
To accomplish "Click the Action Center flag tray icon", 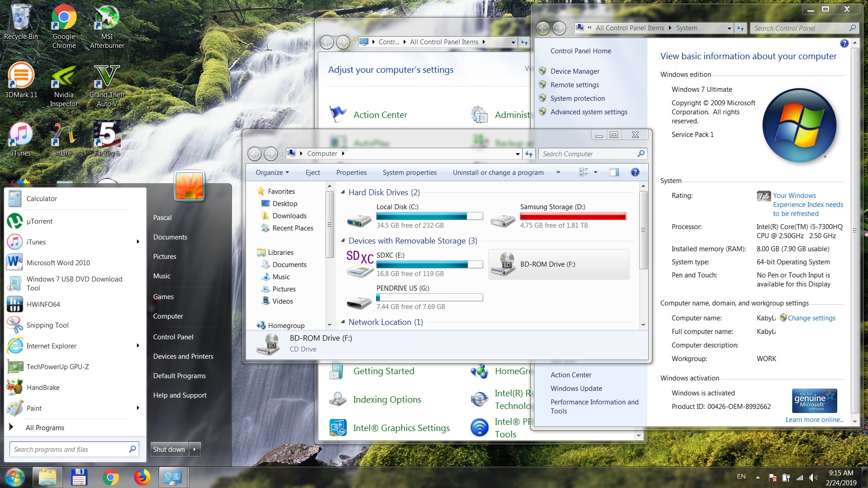I will click(773, 478).
